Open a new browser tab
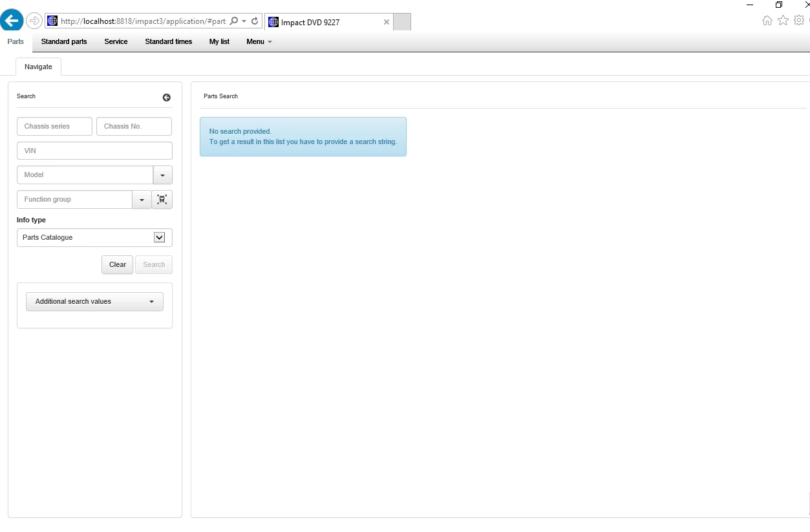This screenshot has height=532, width=810. point(402,22)
